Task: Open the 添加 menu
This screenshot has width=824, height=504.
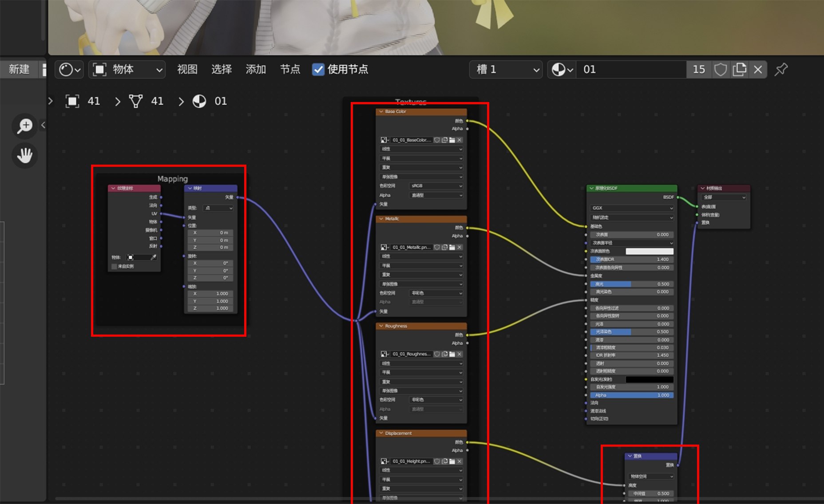Action: pyautogui.click(x=256, y=69)
